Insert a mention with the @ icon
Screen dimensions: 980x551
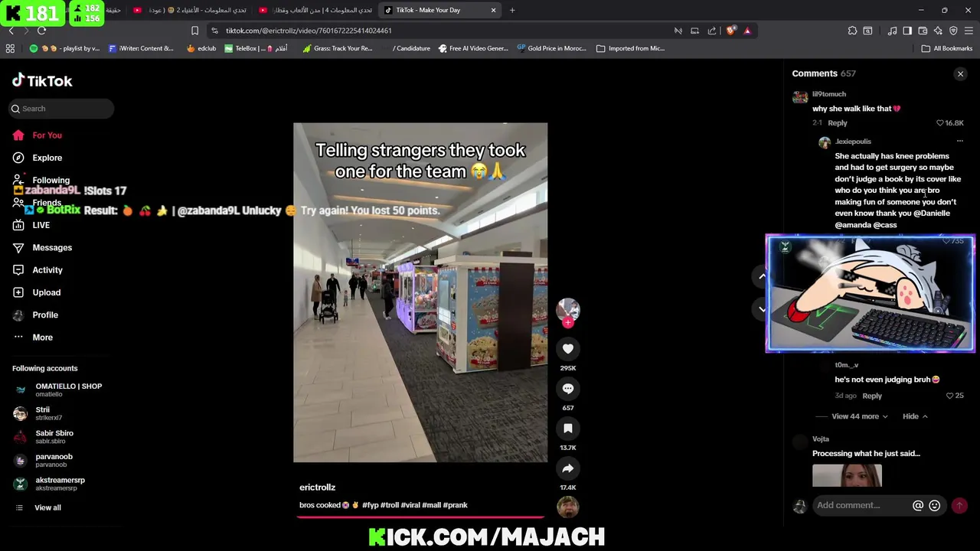click(x=918, y=505)
